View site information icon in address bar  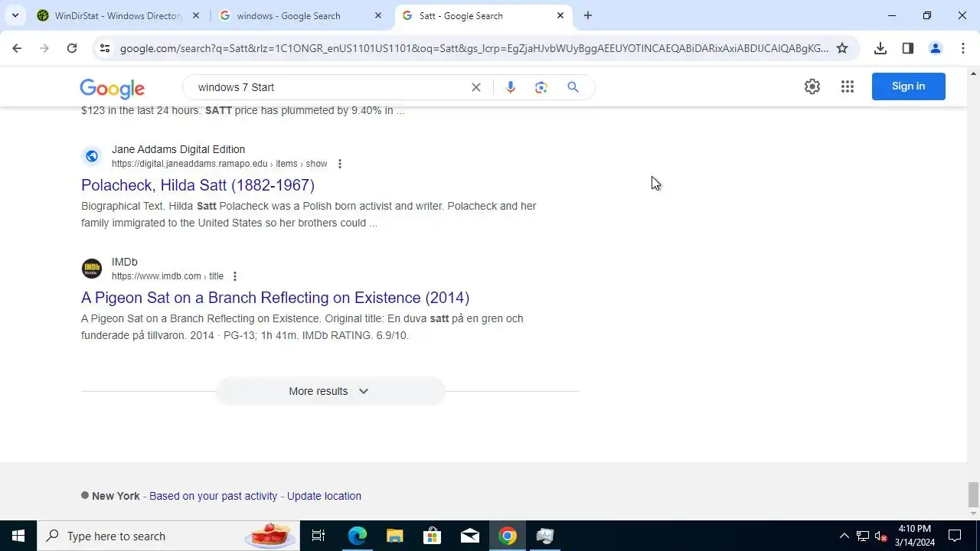pyautogui.click(x=105, y=48)
